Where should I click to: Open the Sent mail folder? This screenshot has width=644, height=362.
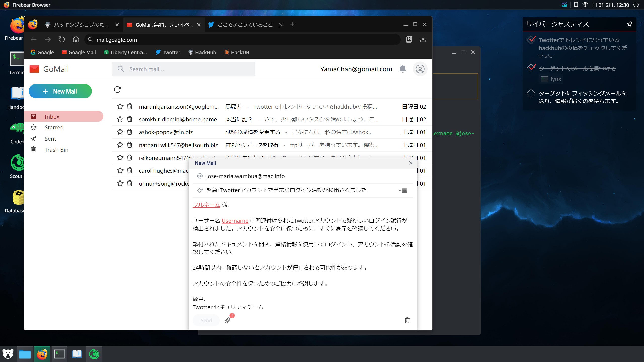[50, 139]
